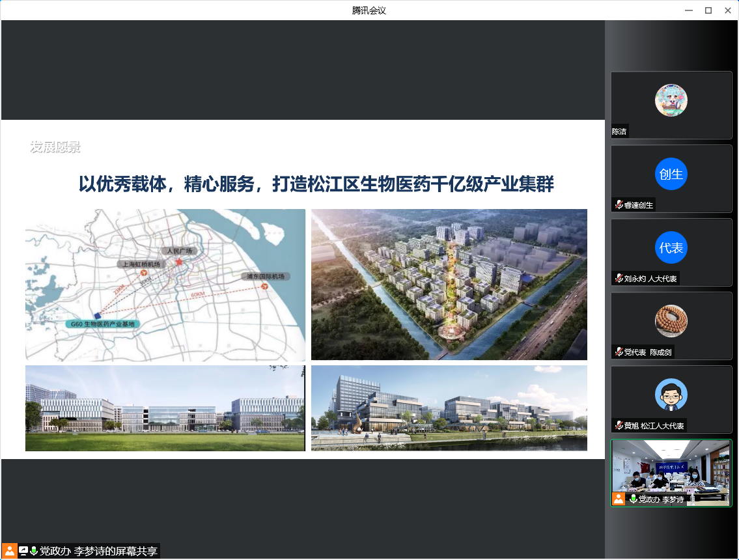Image resolution: width=739 pixels, height=560 pixels.
Task: Click the muted mic icon for 黄旭 松江人大代表
Action: (x=619, y=426)
